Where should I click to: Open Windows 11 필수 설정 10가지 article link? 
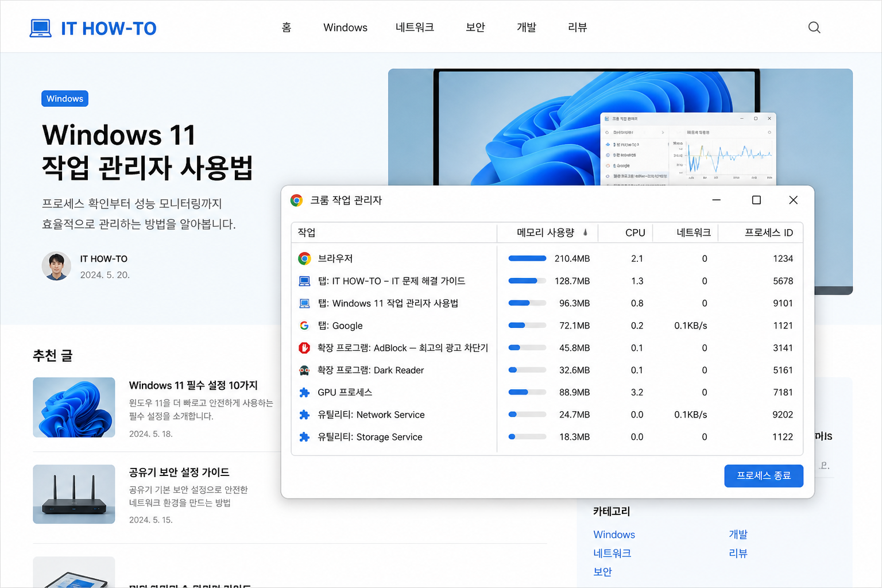[x=193, y=385]
